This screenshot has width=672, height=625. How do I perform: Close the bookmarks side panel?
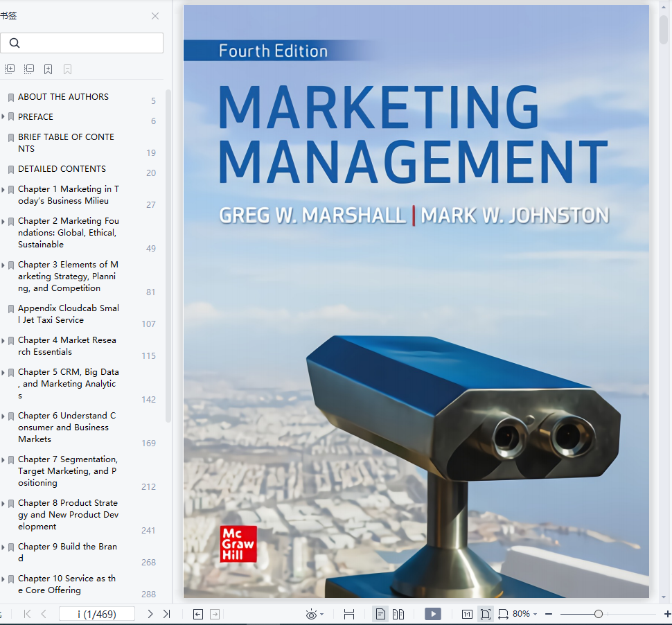[x=155, y=16]
